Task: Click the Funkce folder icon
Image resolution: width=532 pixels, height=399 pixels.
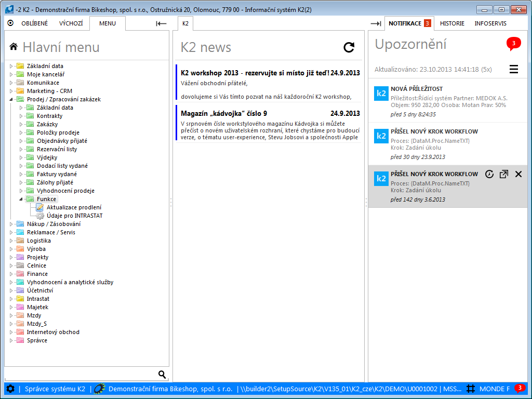Action: (30, 199)
